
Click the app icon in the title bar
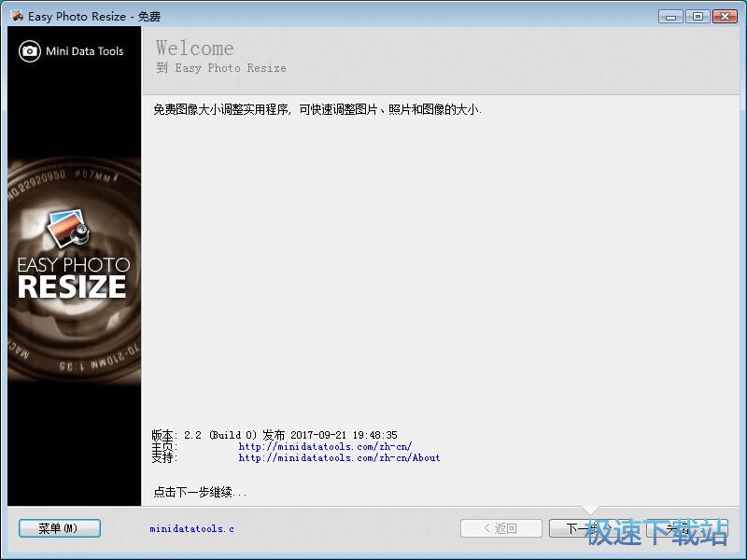pos(16,16)
